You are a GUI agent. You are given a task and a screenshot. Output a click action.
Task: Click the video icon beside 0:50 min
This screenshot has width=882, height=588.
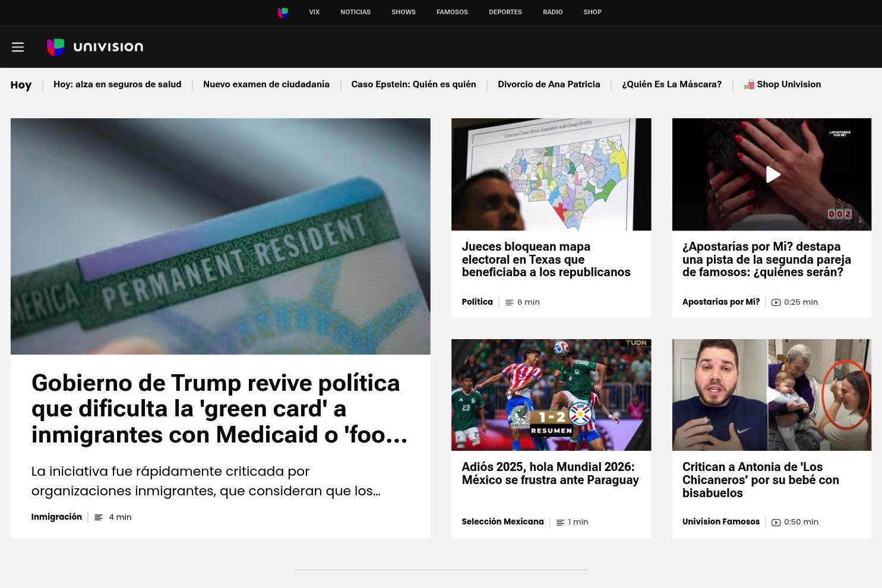[776, 522]
